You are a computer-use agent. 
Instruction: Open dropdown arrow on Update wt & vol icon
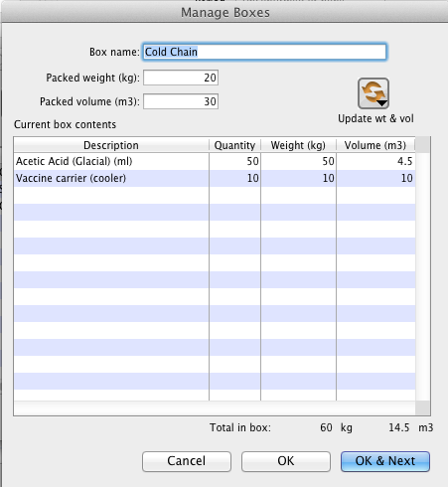382,103
